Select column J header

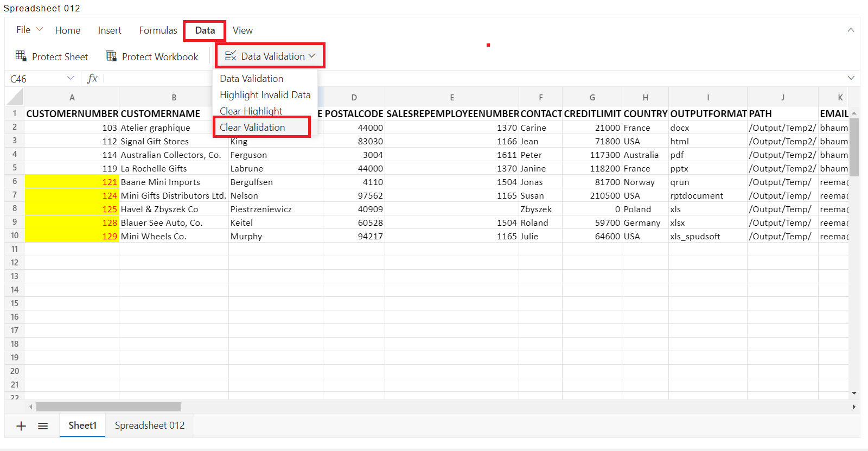(x=783, y=98)
